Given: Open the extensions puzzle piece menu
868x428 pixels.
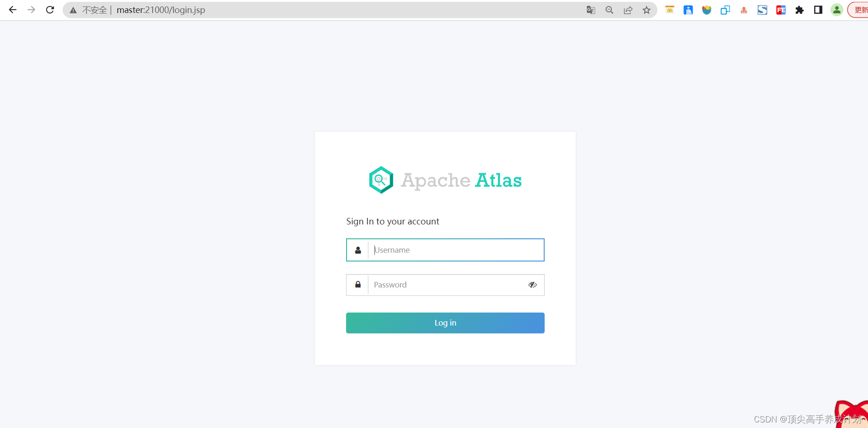Looking at the screenshot, I should [x=799, y=10].
